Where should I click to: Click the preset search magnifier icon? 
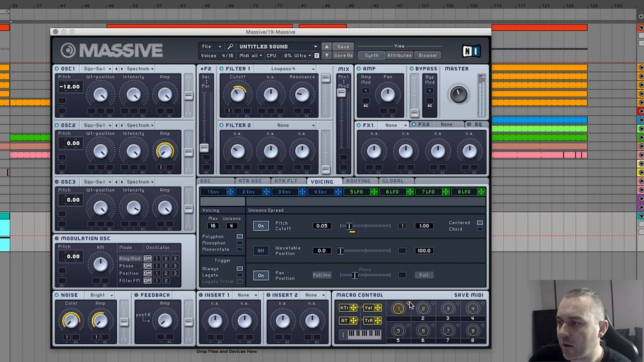click(x=230, y=46)
